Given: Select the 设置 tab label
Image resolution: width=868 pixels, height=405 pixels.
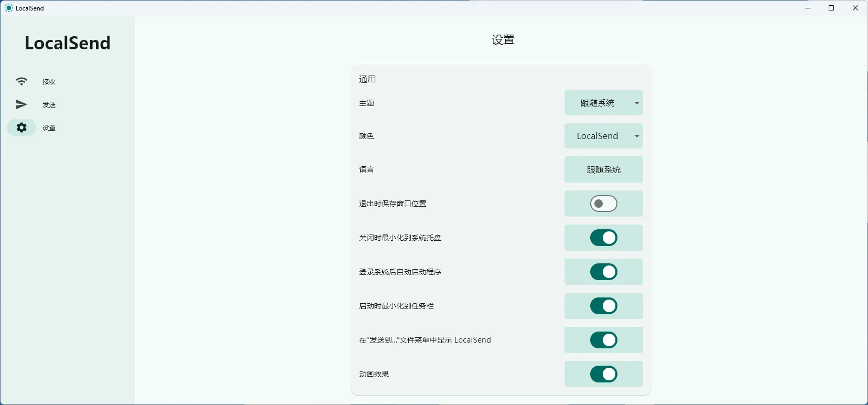Looking at the screenshot, I should (49, 127).
